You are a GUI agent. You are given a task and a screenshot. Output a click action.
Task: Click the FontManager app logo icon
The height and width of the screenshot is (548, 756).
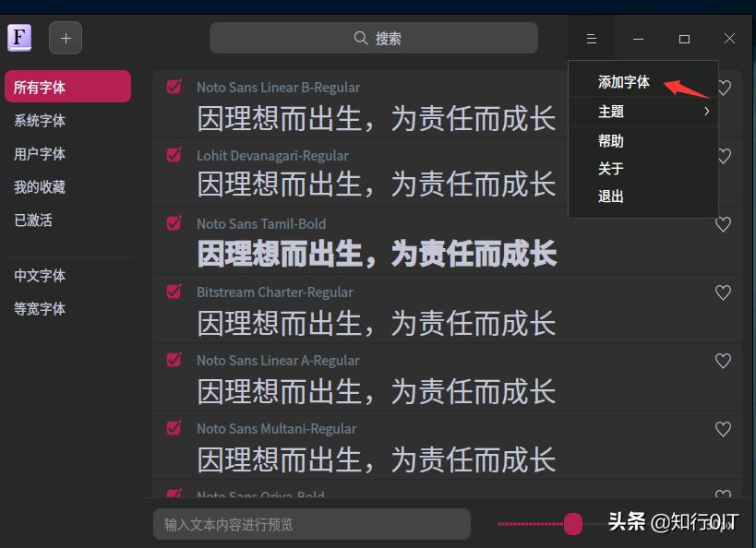19,37
